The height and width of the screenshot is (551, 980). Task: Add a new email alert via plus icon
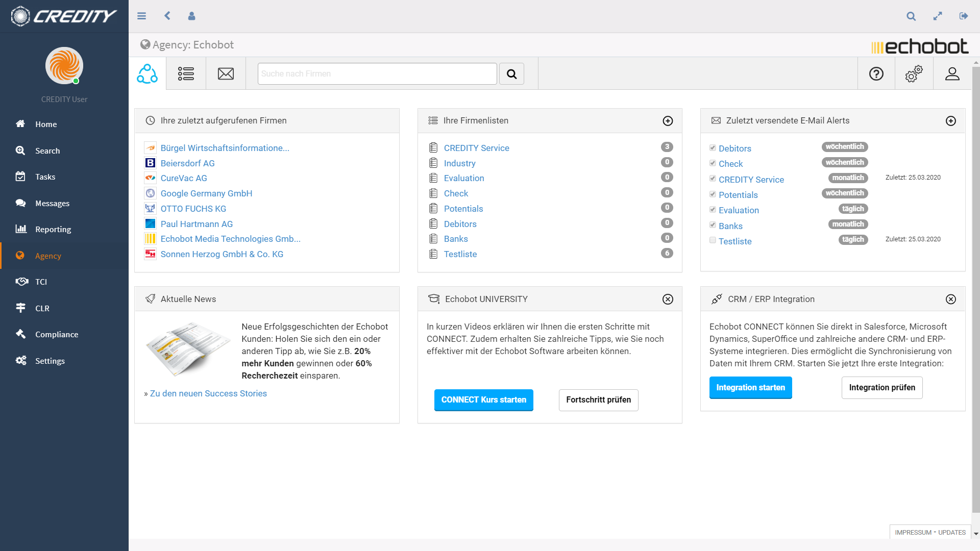coord(950,121)
